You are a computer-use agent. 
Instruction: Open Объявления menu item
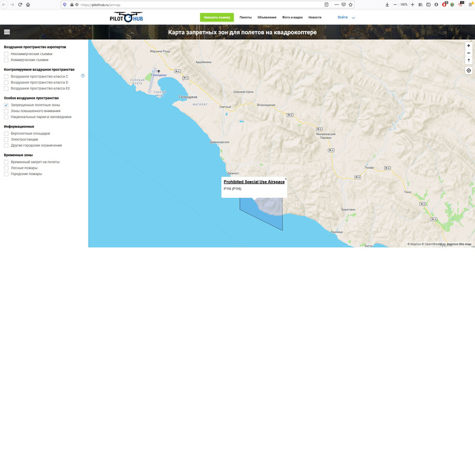tap(267, 17)
